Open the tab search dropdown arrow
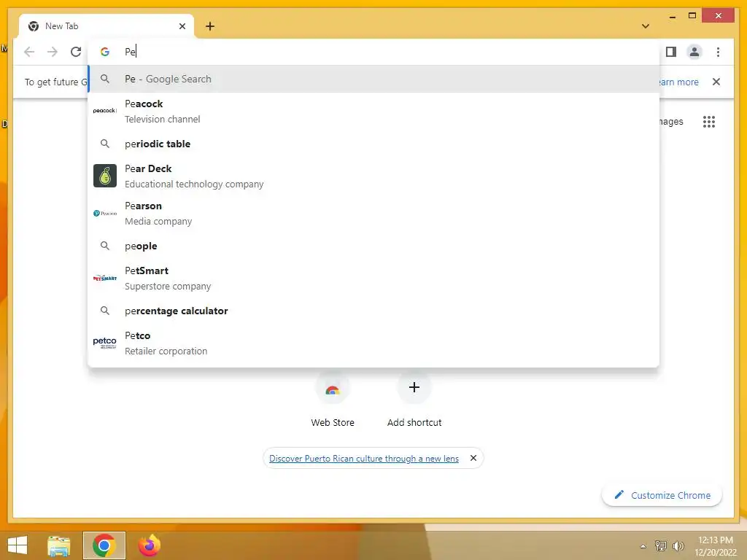Viewport: 747px width, 560px height. 646,26
